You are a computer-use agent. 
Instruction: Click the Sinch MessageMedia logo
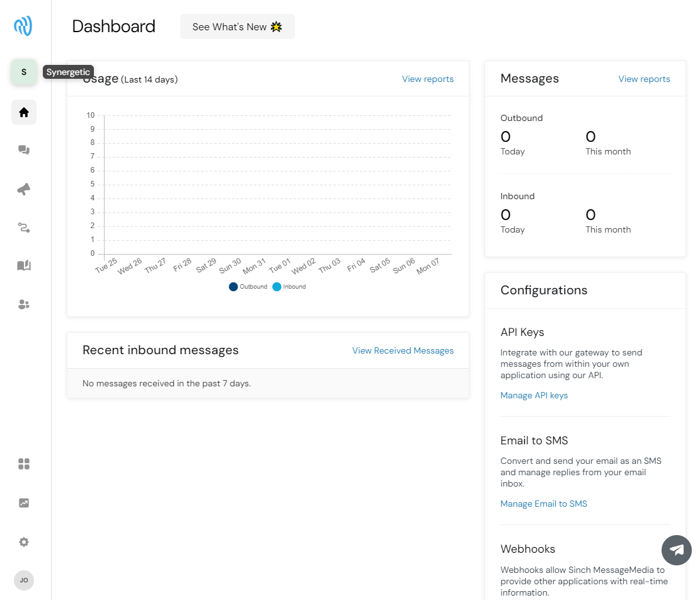pos(23,26)
